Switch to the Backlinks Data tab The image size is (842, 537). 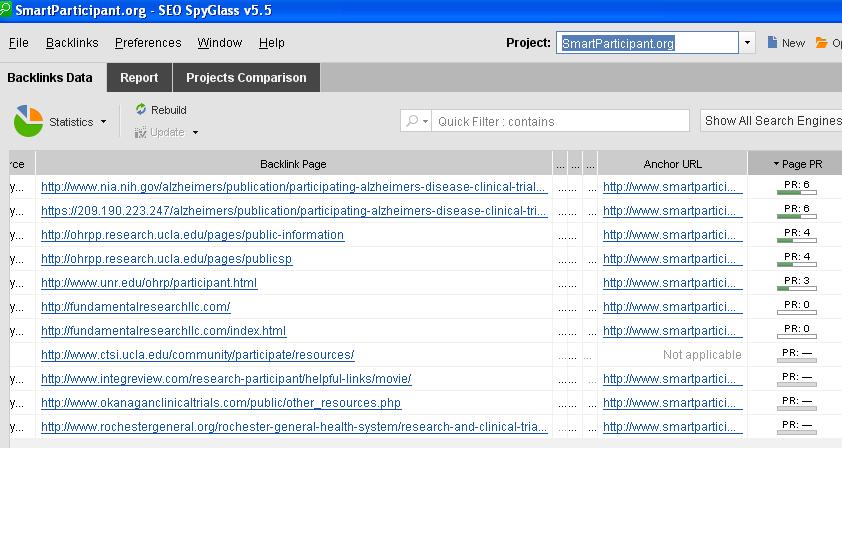(50, 77)
